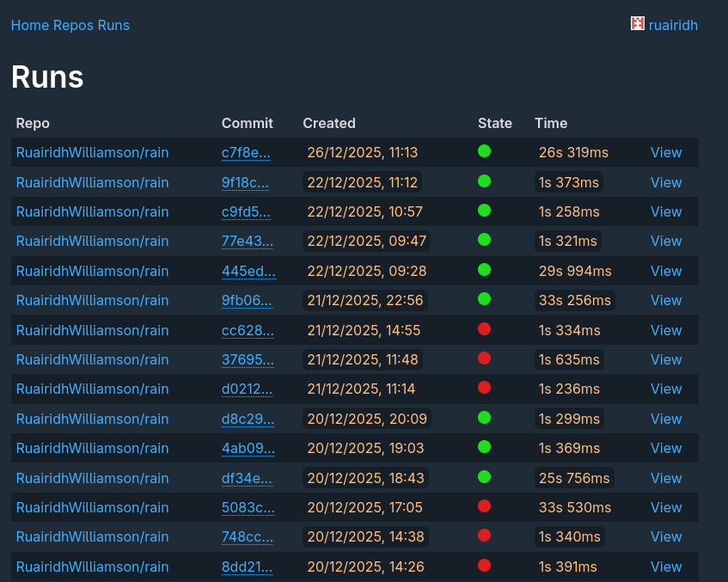The height and width of the screenshot is (582, 728).
Task: Open the RuairidhWilliamson/rain repository link
Action: tap(92, 152)
